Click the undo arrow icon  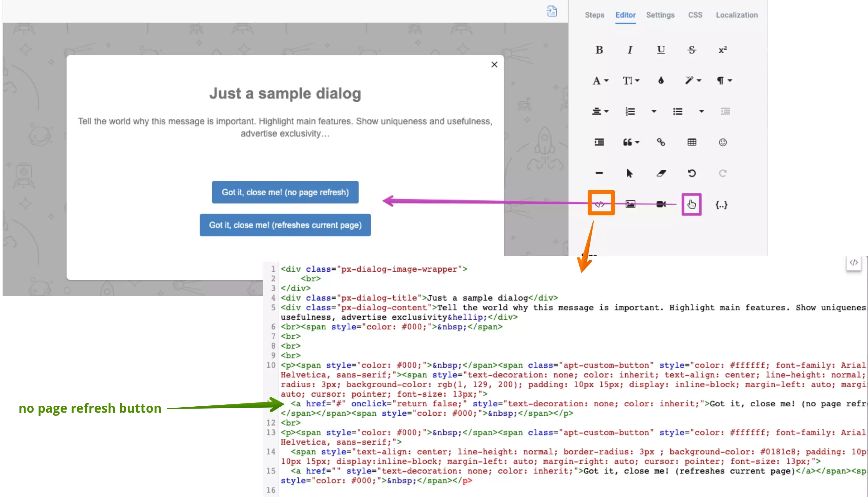691,174
